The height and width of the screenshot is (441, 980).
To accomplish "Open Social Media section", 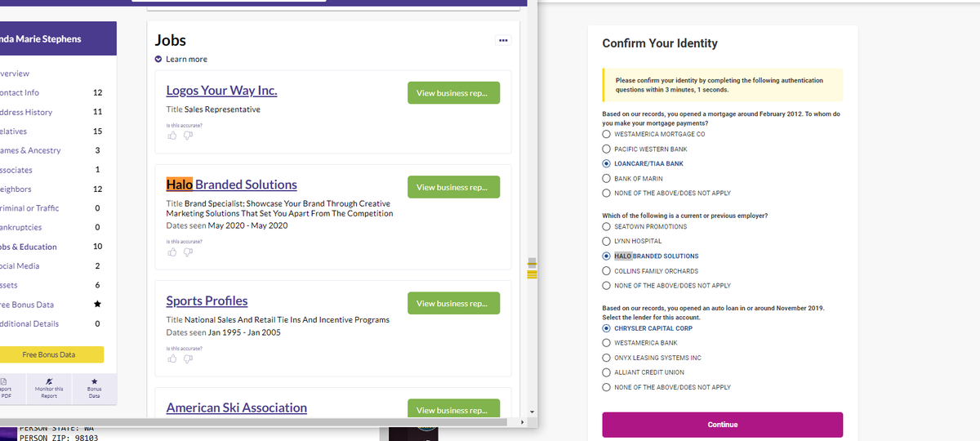I will [x=20, y=266].
